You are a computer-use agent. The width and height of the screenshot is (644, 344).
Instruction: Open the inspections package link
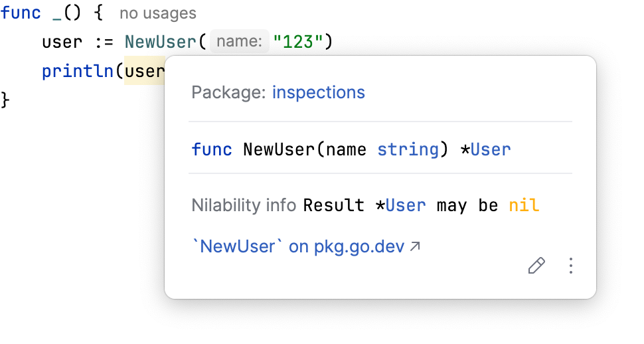coord(319,92)
